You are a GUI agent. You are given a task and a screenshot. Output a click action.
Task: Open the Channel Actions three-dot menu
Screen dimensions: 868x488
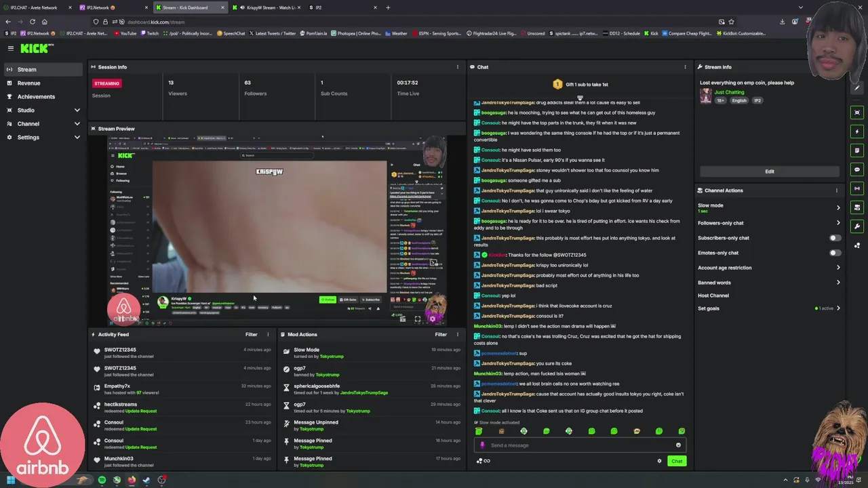(837, 190)
